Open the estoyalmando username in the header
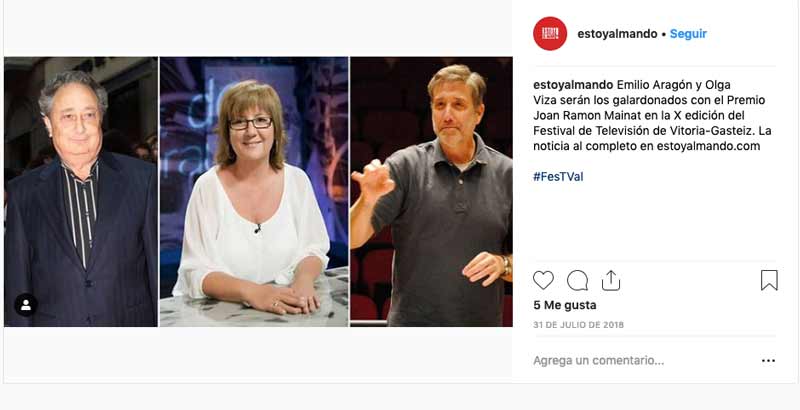Viewport: 800px width, 410px height. (617, 34)
